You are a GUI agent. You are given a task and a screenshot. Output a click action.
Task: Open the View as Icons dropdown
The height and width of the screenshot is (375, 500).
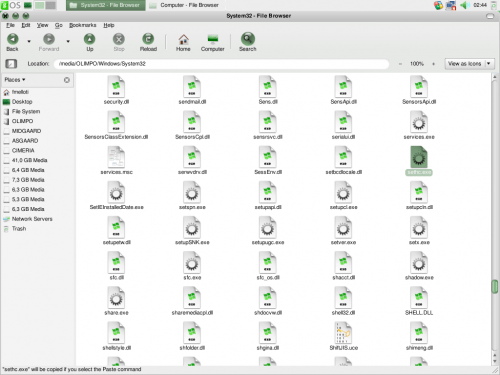(x=469, y=64)
